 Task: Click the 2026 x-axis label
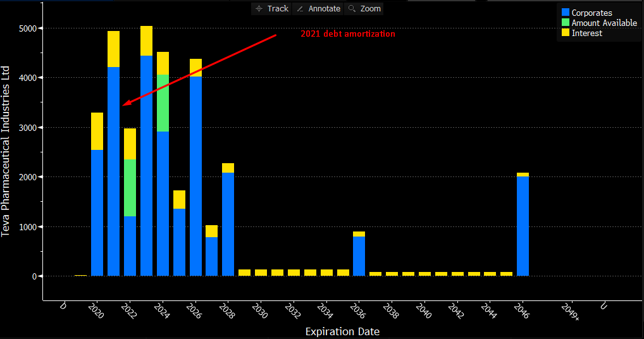pyautogui.click(x=194, y=311)
